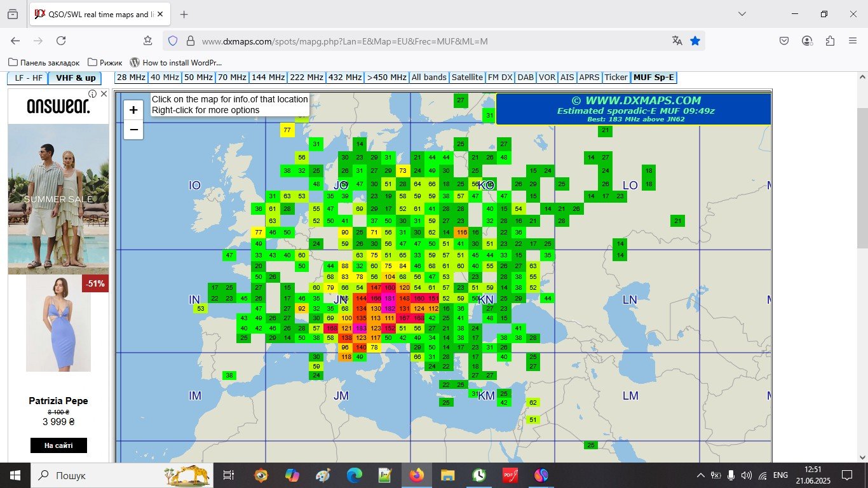Screen dimensions: 868x488
Task: Open the red PDF app taskbar icon
Action: tap(510, 475)
